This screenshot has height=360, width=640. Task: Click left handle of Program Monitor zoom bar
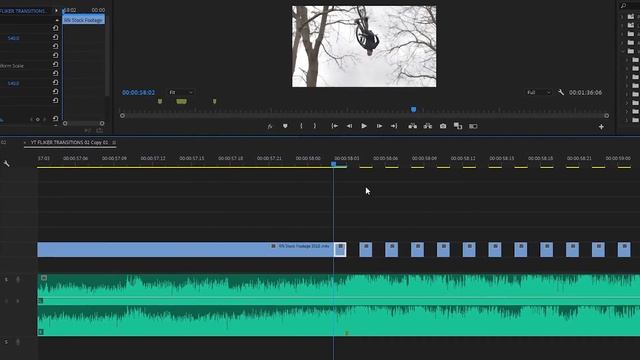coord(122,116)
